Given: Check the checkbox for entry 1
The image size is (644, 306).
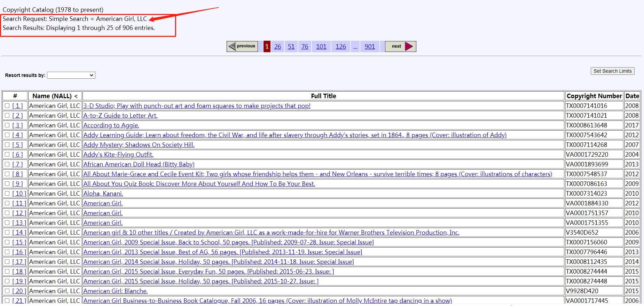Looking at the screenshot, I should (x=7, y=106).
